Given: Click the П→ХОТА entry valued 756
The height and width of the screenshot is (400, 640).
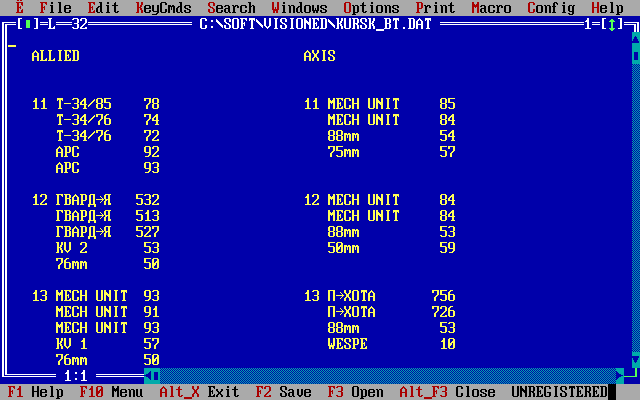Looking at the screenshot, I should [x=351, y=296].
